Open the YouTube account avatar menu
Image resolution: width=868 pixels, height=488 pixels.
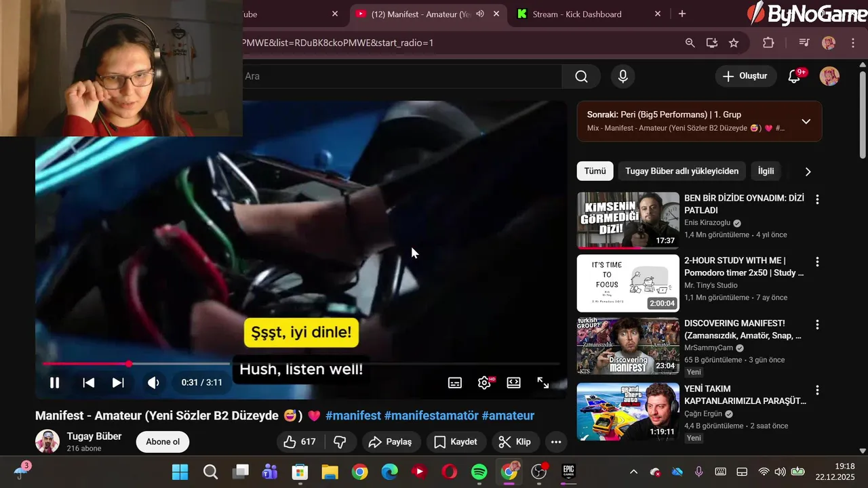pos(829,76)
